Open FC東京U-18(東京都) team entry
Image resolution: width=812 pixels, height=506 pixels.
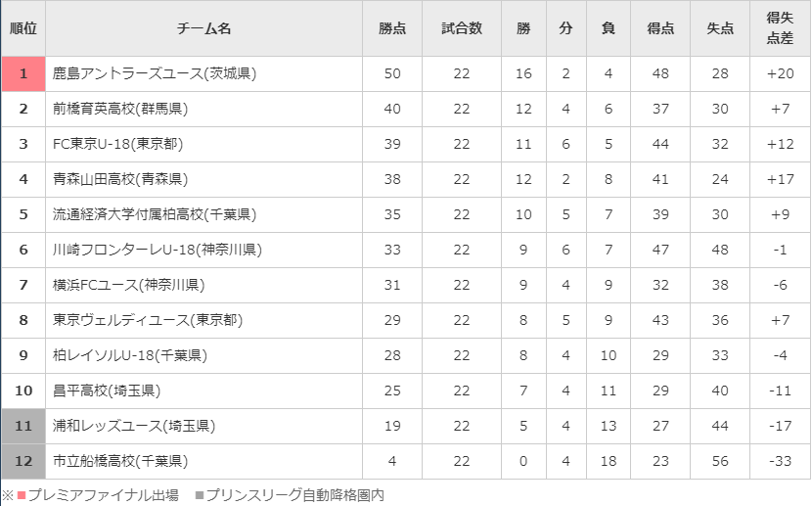(118, 144)
